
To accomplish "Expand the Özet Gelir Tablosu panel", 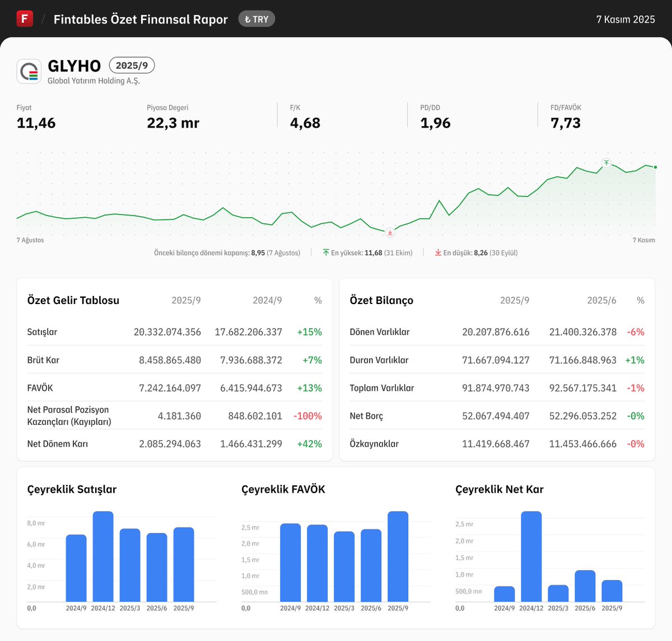I will pos(174,369).
